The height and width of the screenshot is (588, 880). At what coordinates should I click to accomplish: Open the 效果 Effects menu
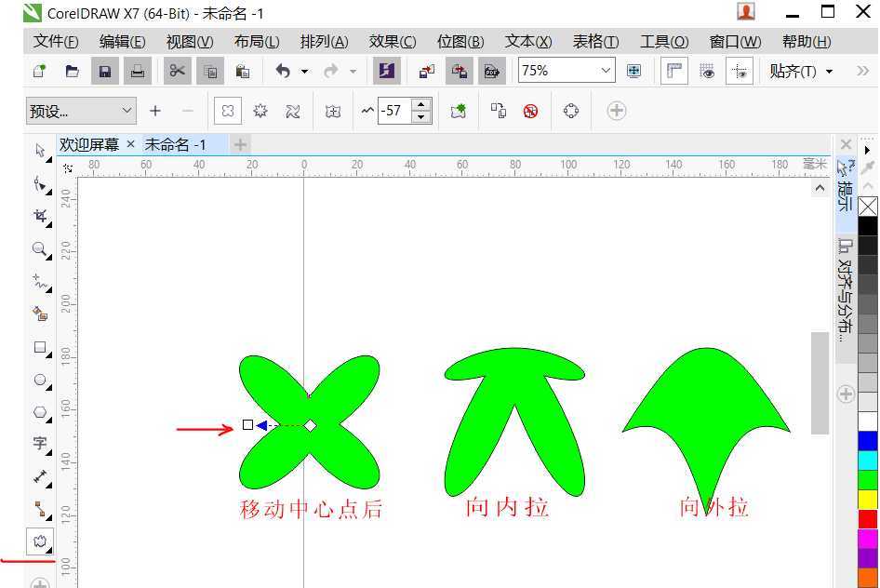click(392, 42)
